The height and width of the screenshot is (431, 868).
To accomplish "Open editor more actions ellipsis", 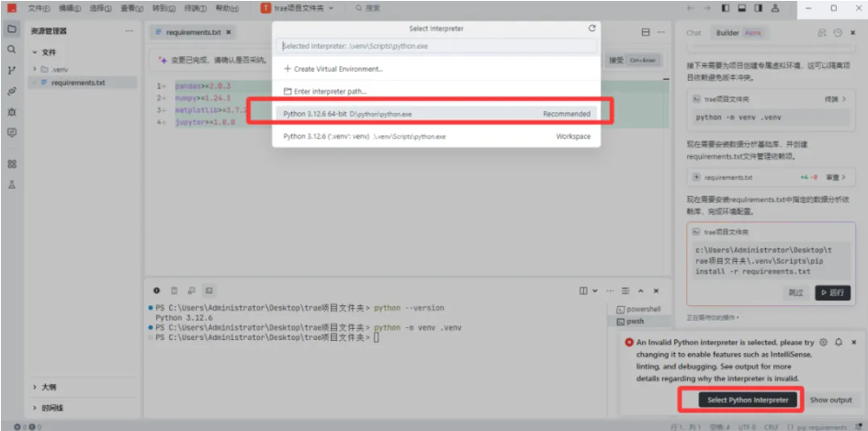I will [661, 32].
